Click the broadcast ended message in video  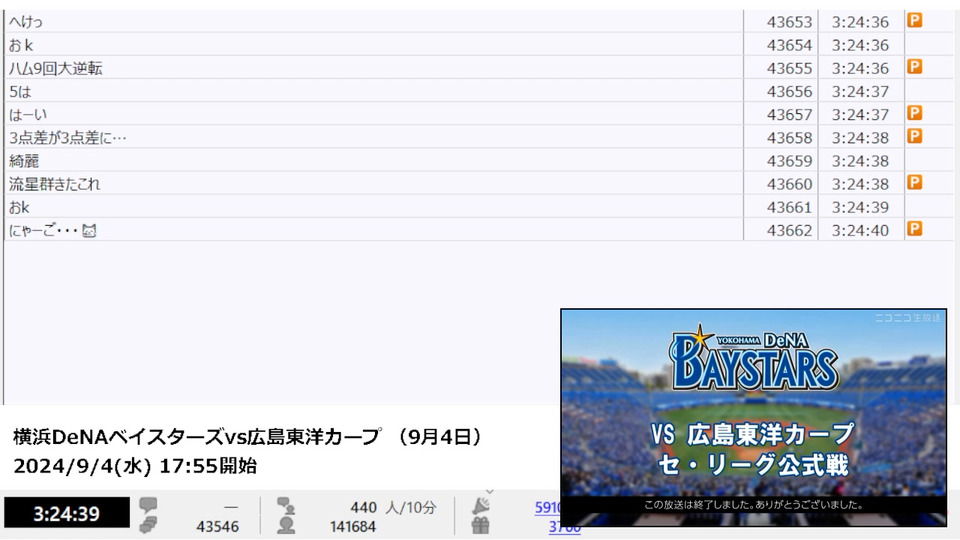pos(754,505)
